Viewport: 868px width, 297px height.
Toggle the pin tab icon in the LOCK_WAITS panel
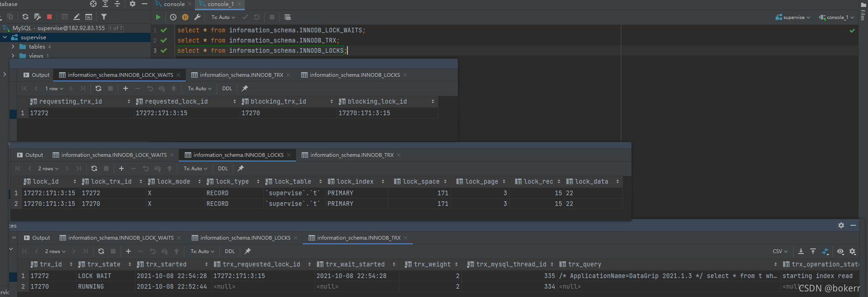245,88
